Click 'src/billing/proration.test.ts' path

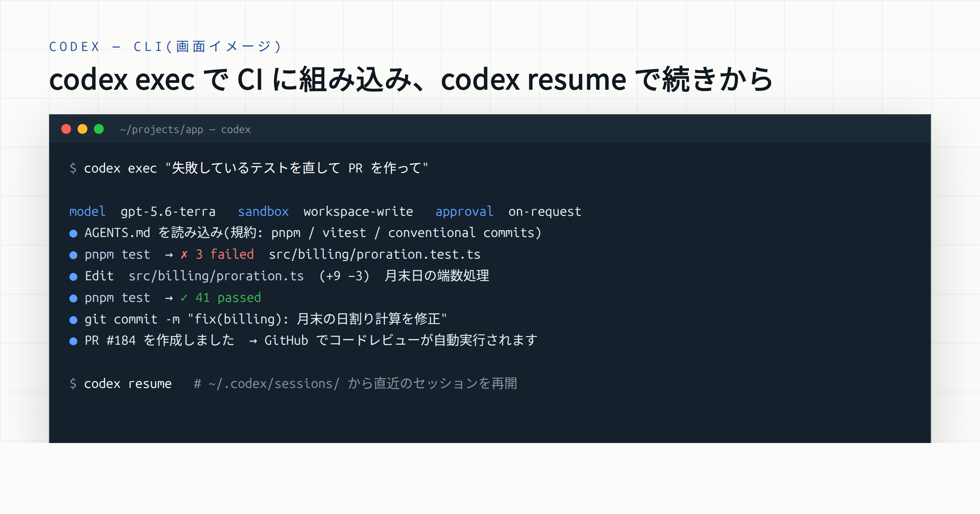[374, 254]
